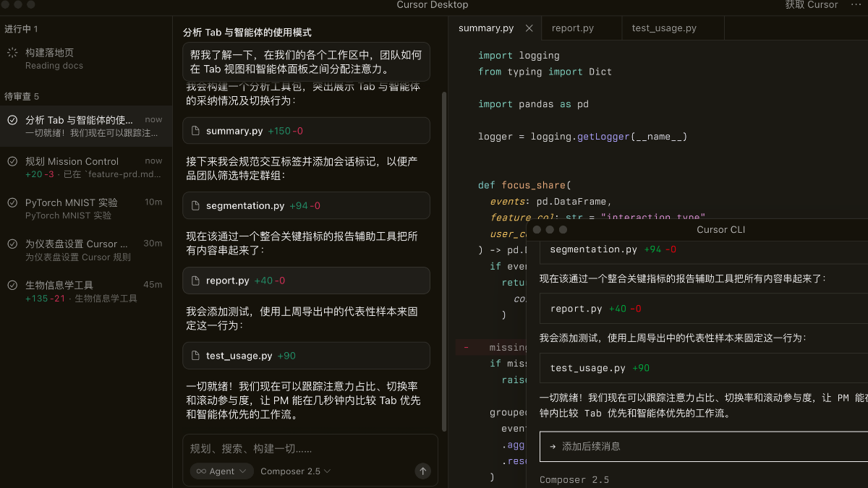The image size is (868, 488).
Task: Click Composer 2.5 label in Cursor CLI
Action: coord(574,479)
